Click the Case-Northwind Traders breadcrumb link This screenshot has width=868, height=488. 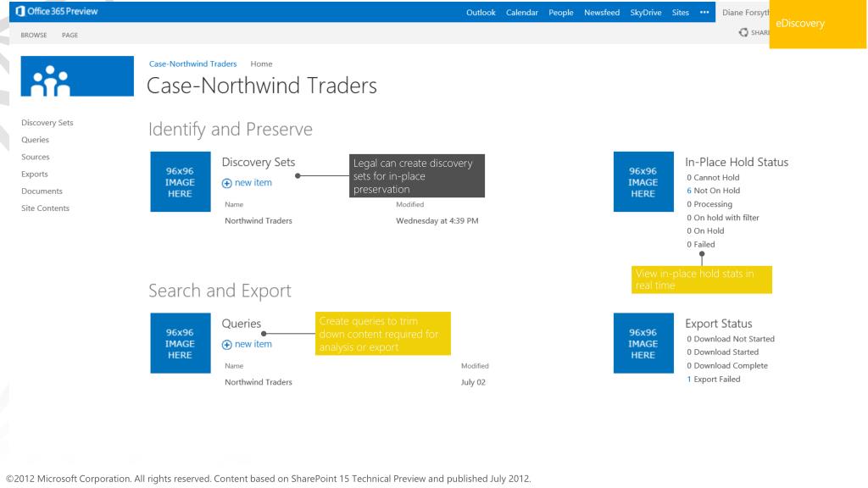pos(192,64)
